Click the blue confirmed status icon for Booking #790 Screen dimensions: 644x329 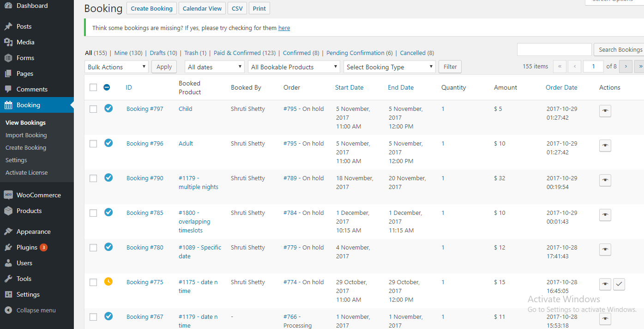tap(108, 178)
